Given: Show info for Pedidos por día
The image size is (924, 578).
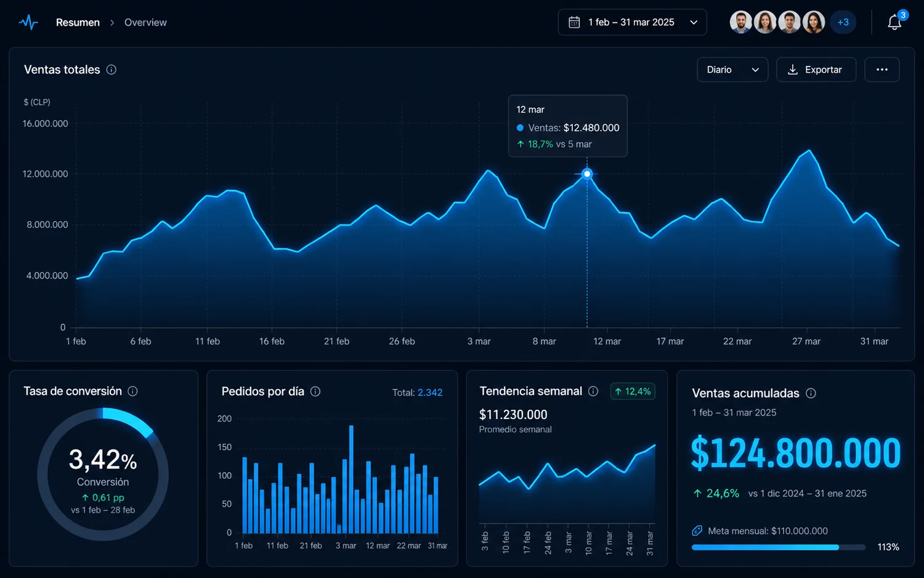Looking at the screenshot, I should coord(315,391).
